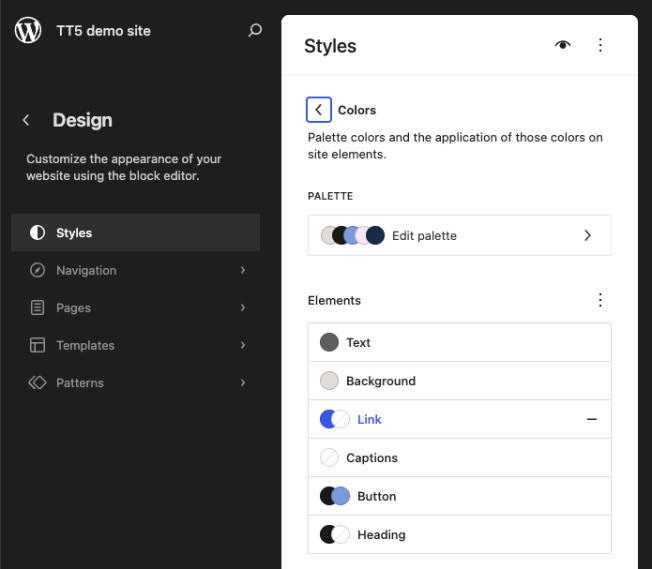Viewport: 652px width, 569px height.
Task: Expand the Navigation item chevron
Action: (x=243, y=271)
